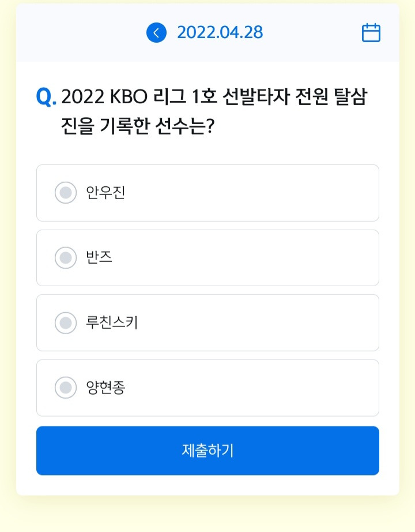Click the 2022.04.28 date text
Image resolution: width=415 pixels, height=532 pixels.
[220, 32]
